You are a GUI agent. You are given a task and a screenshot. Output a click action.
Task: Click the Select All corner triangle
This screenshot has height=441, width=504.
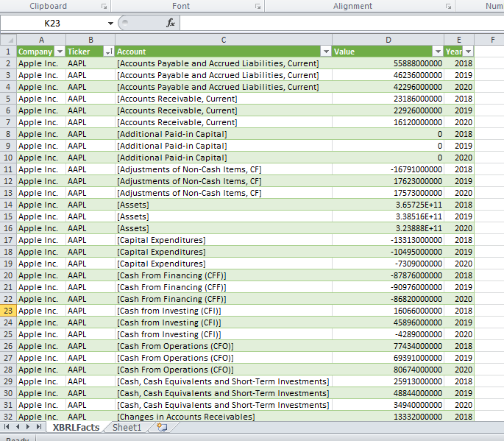pos(10,40)
